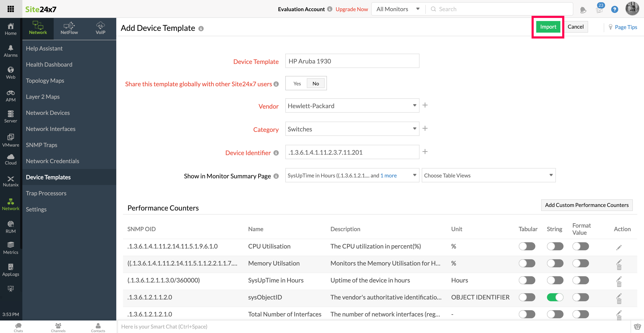The width and height of the screenshot is (644, 333).
Task: Open the apps grid menu icon
Action: tap(11, 9)
